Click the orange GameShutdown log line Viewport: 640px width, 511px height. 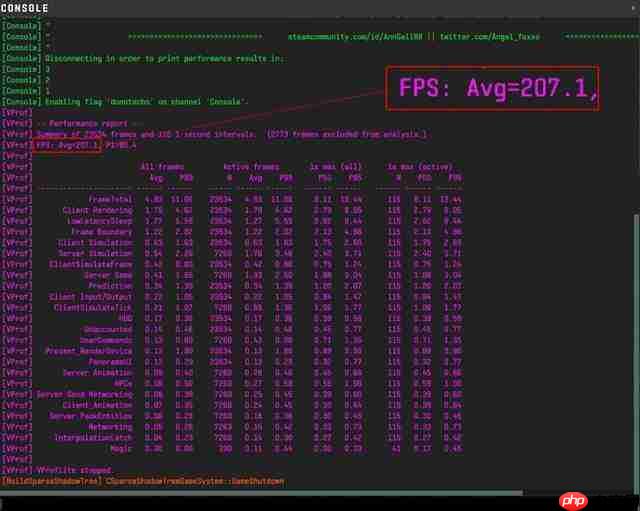coord(143,481)
